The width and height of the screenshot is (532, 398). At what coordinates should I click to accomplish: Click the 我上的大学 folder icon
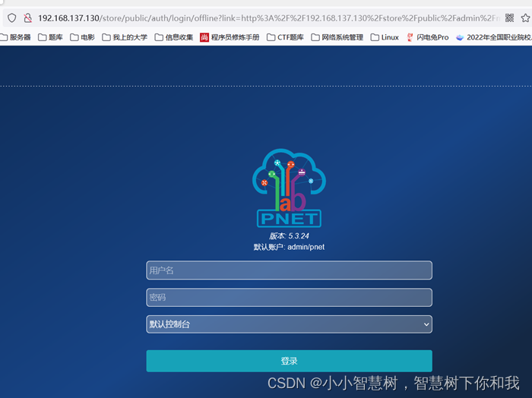(x=106, y=37)
